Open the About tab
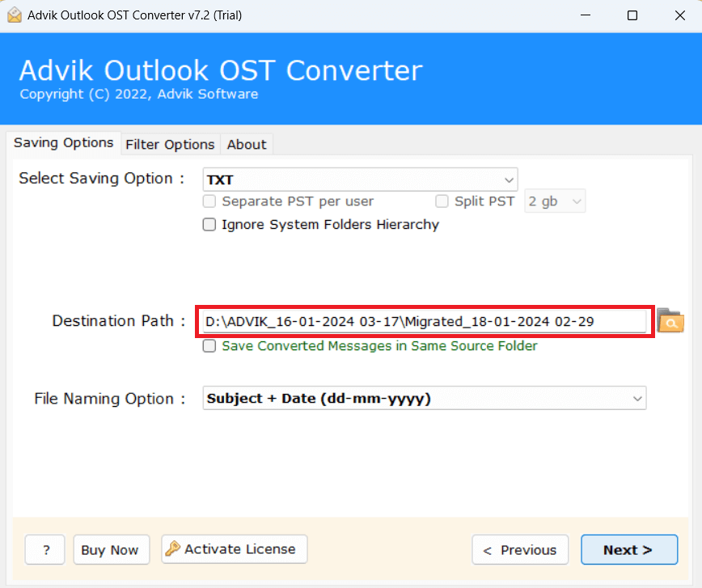Screen dimensions: 702x588 [x=247, y=145]
